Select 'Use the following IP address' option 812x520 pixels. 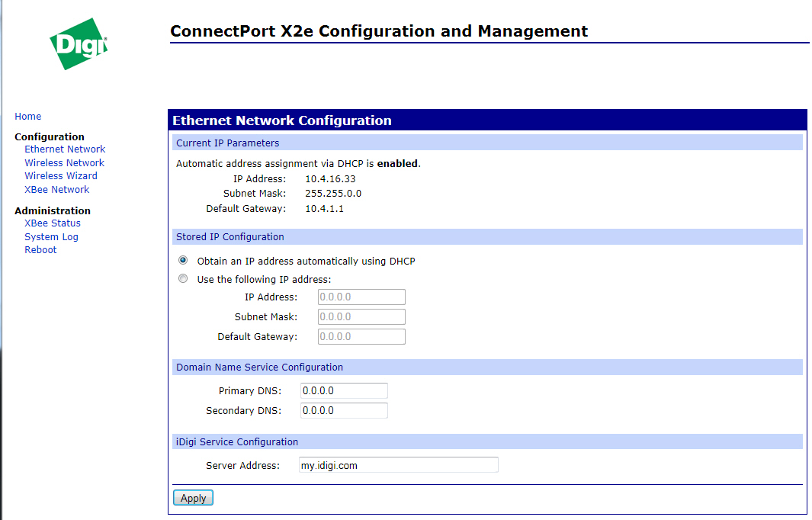coord(183,279)
